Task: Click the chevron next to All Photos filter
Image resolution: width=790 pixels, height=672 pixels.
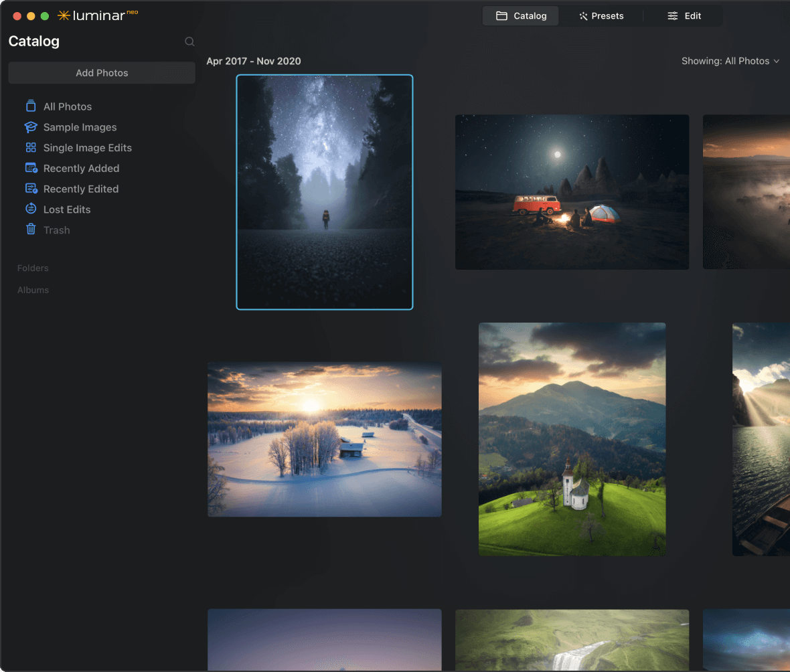Action: coord(777,62)
